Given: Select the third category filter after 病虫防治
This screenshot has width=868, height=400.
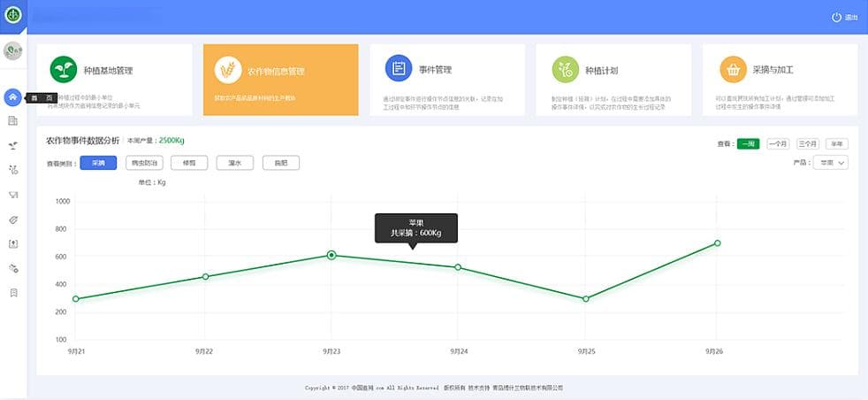Looking at the screenshot, I should (x=189, y=163).
